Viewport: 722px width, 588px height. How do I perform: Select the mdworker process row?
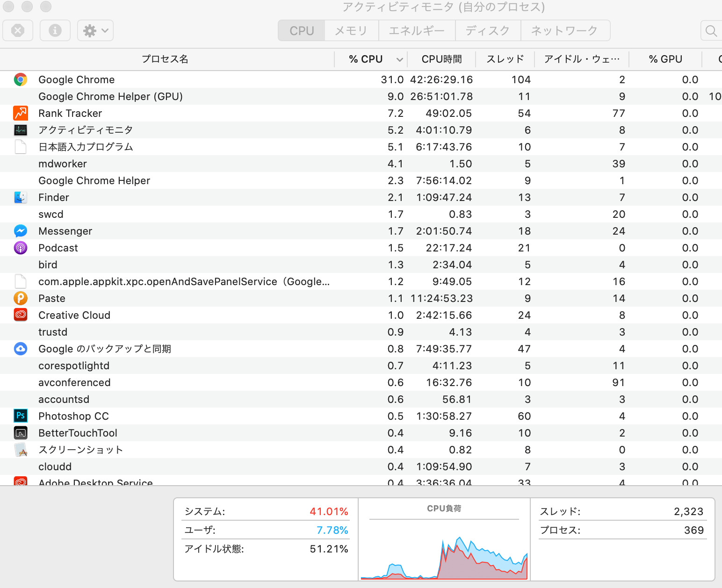click(x=361, y=164)
